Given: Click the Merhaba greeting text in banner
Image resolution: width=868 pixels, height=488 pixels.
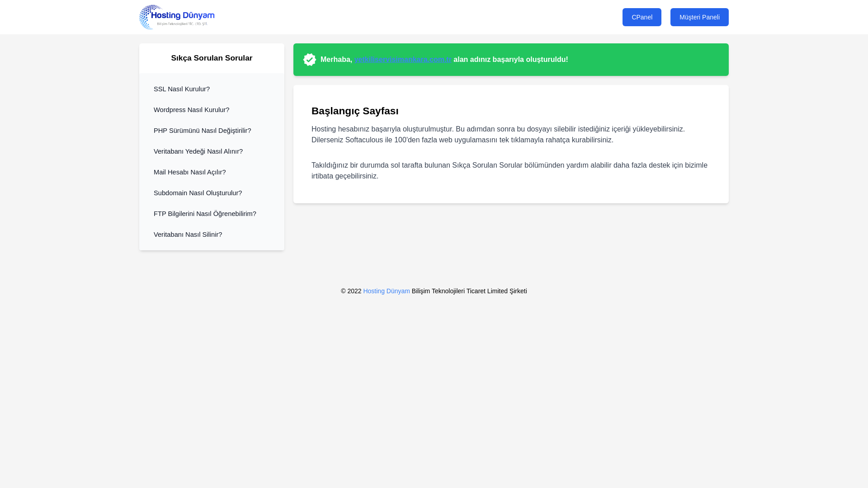Looking at the screenshot, I should [x=336, y=60].
